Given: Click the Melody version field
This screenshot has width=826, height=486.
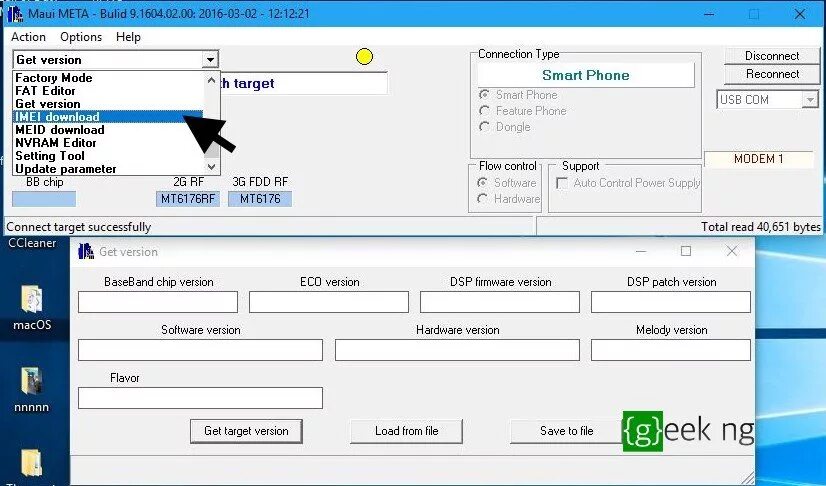Looking at the screenshot, I should point(671,350).
